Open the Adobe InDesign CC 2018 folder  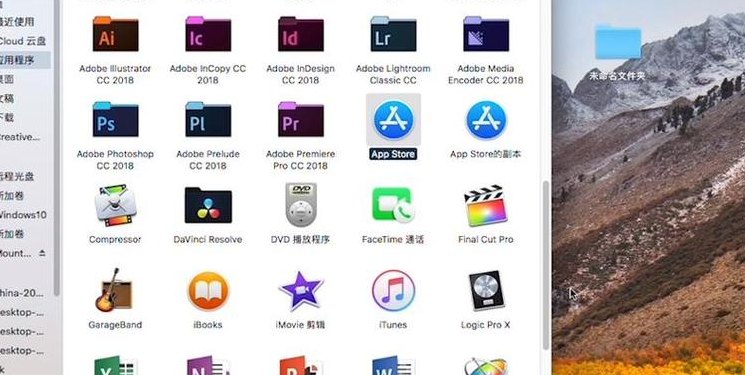pyautogui.click(x=301, y=34)
